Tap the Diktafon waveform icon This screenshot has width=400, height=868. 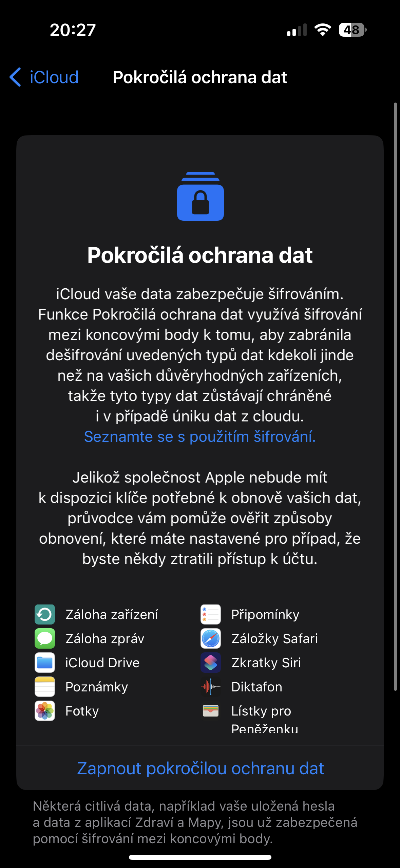(211, 687)
